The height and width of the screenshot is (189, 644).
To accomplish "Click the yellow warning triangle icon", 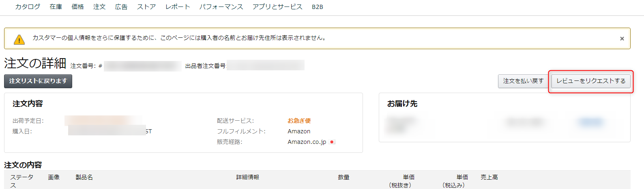I will tap(19, 39).
